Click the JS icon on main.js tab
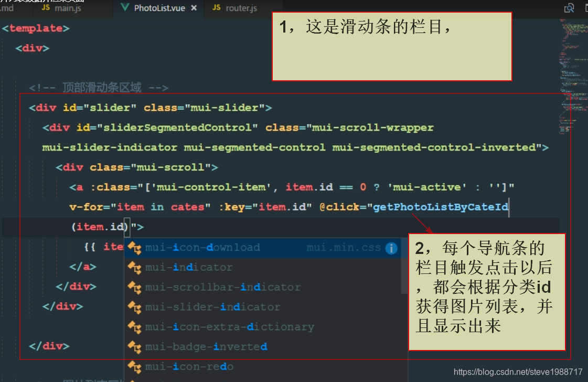 click(46, 7)
